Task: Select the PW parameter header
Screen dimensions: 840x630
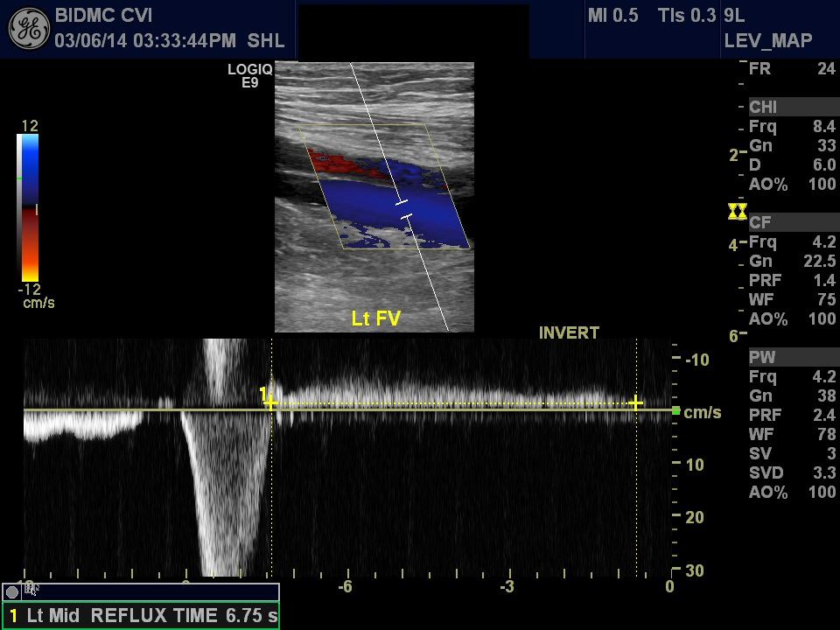Action: click(762, 357)
